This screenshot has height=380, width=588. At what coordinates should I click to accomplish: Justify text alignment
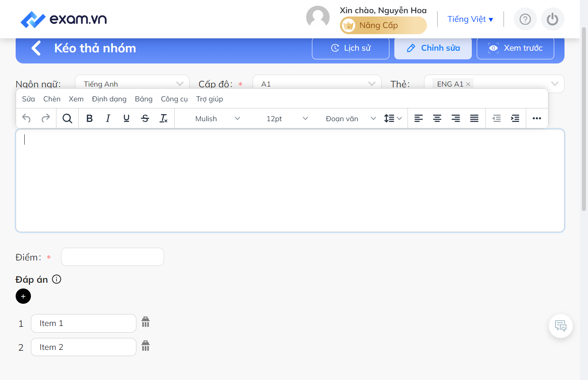474,118
